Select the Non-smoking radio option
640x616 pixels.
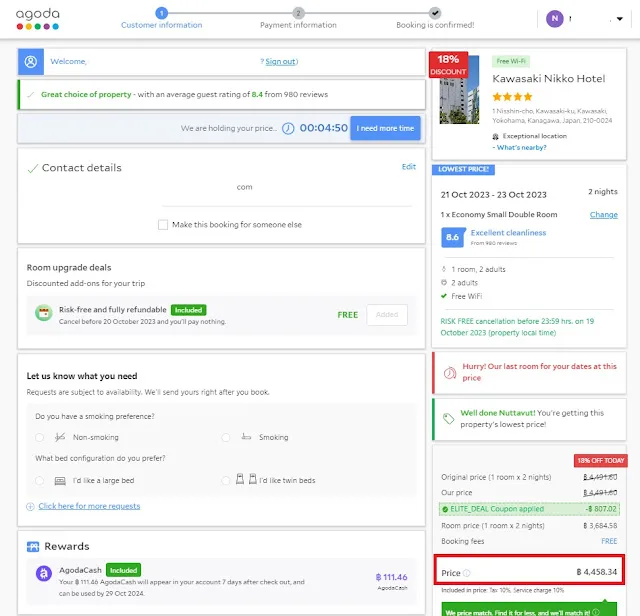click(40, 438)
